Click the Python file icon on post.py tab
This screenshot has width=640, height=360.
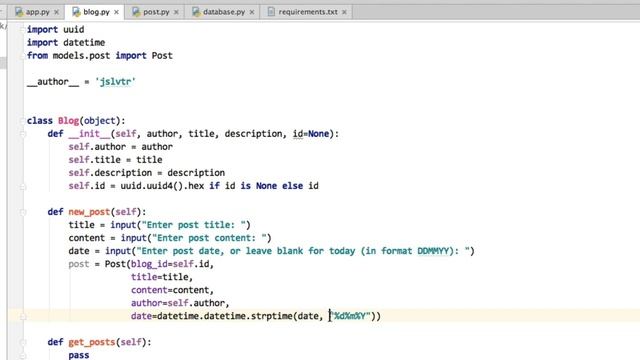136,12
